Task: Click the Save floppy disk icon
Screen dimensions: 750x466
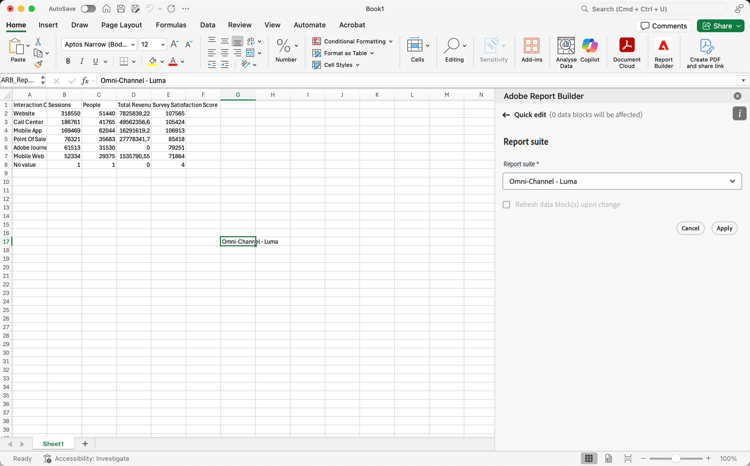Action: pos(121,9)
